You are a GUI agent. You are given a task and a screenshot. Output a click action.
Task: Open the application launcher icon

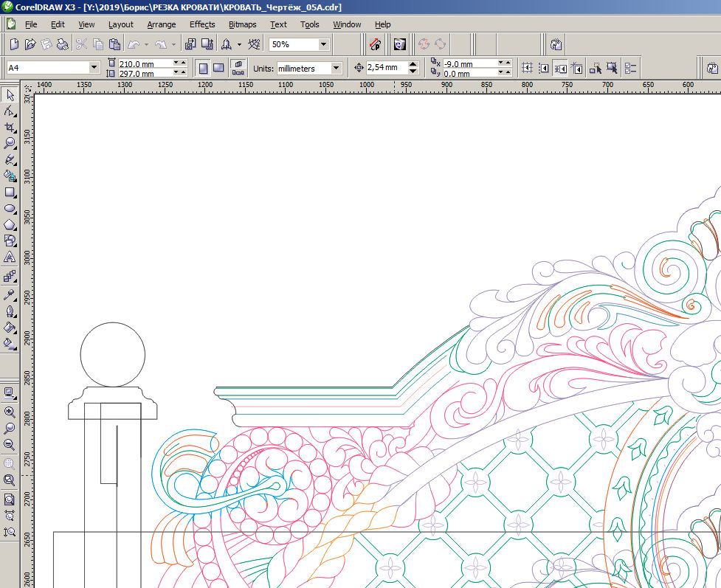[x=227, y=44]
